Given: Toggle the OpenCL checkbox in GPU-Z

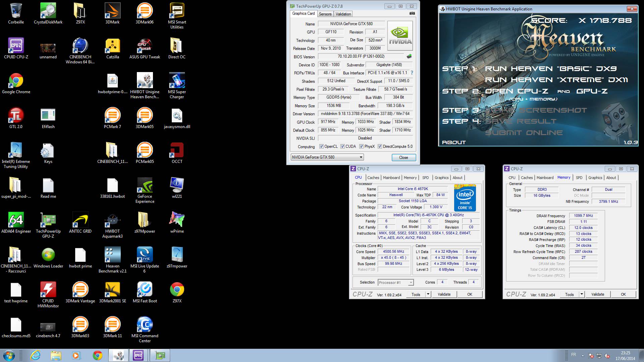Looking at the screenshot, I should point(321,146).
